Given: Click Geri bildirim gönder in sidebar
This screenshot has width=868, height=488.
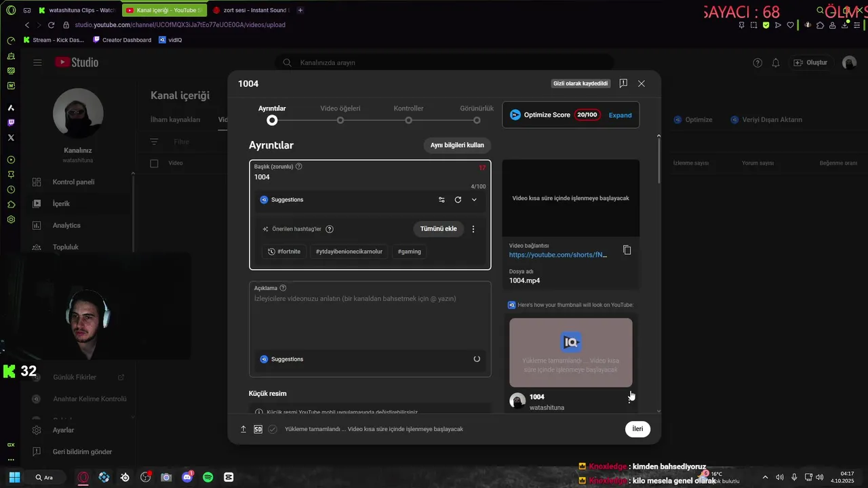Looking at the screenshot, I should [82, 451].
